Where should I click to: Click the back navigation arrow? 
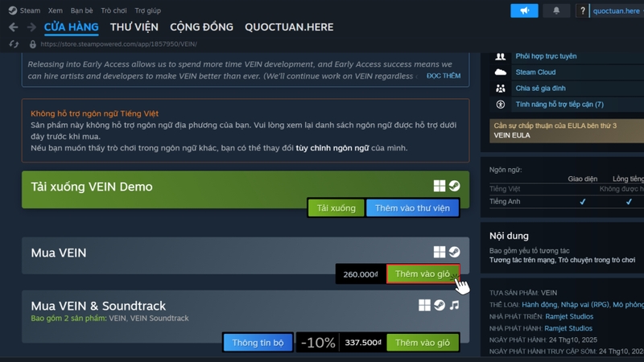pos(13,27)
